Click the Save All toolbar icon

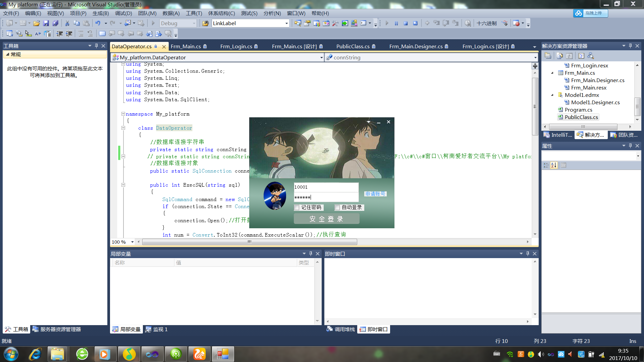[x=56, y=23]
